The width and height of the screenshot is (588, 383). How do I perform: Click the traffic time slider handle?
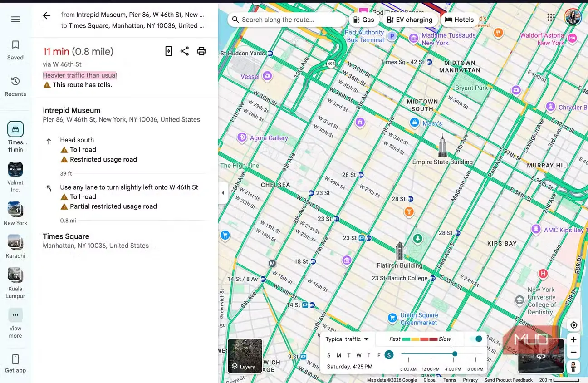455,354
